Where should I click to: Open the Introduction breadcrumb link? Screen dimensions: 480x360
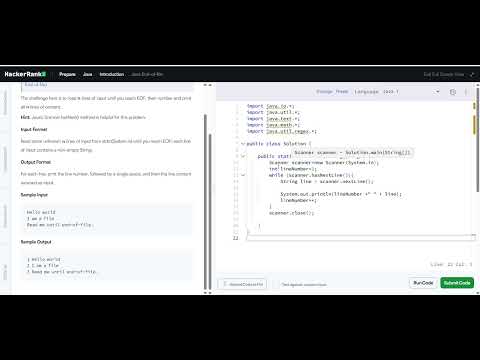click(112, 74)
